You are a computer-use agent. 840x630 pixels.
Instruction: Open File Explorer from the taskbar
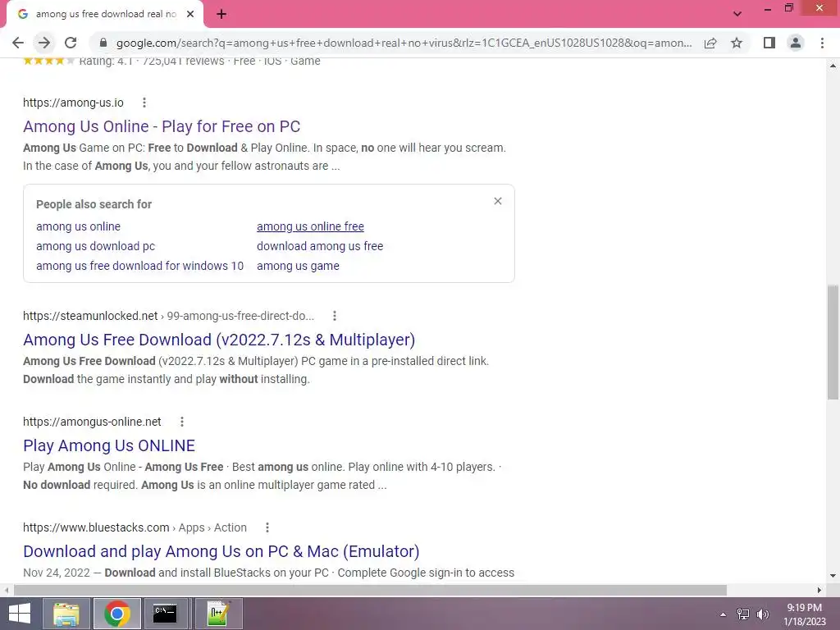(x=66, y=614)
